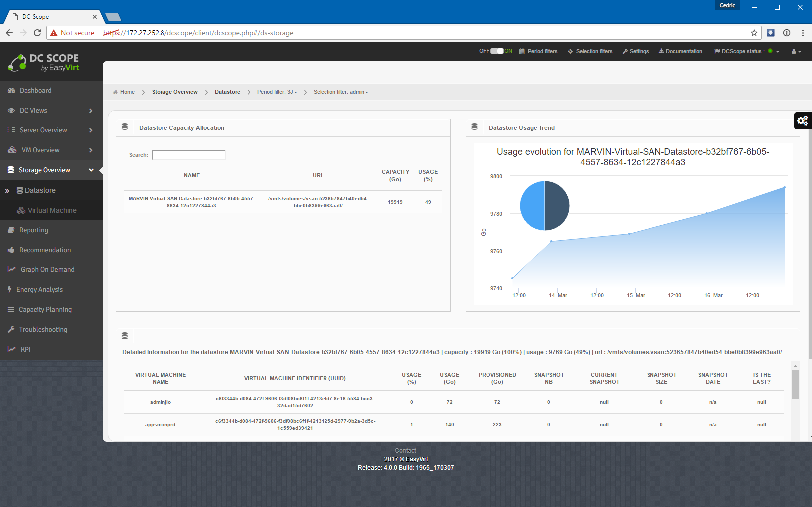Toggle the OFF/ON switch in top bar

pyautogui.click(x=497, y=51)
